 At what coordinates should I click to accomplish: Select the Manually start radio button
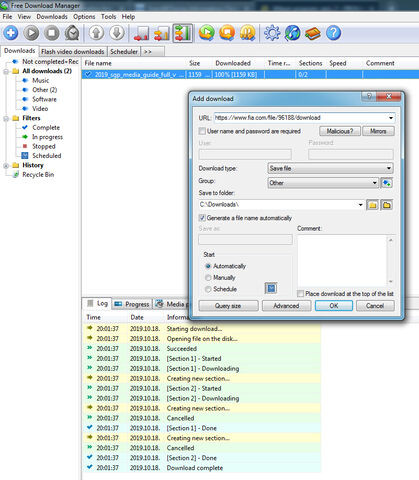tap(208, 277)
